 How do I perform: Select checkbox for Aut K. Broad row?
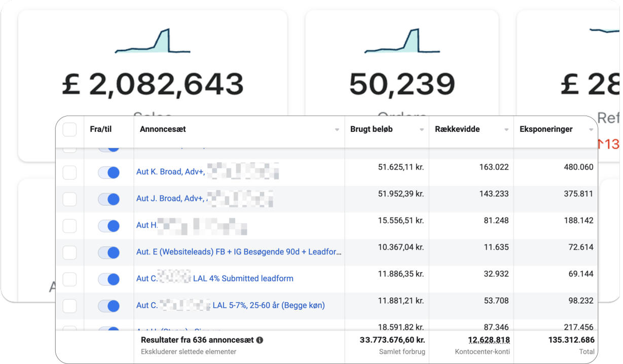click(69, 172)
